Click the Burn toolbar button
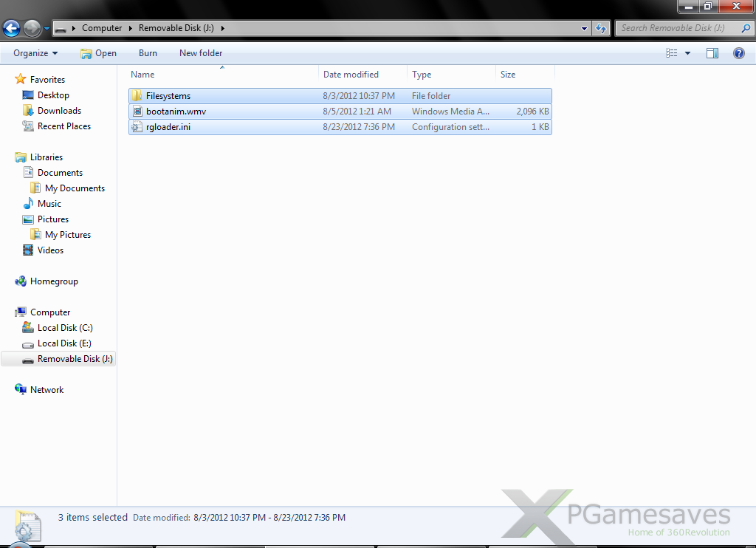The image size is (756, 548). [148, 53]
